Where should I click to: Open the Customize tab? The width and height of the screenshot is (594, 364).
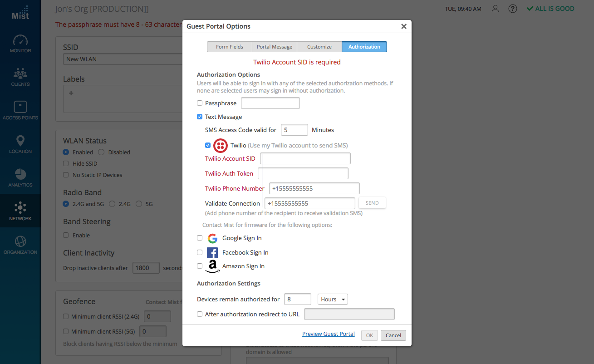[x=319, y=47]
